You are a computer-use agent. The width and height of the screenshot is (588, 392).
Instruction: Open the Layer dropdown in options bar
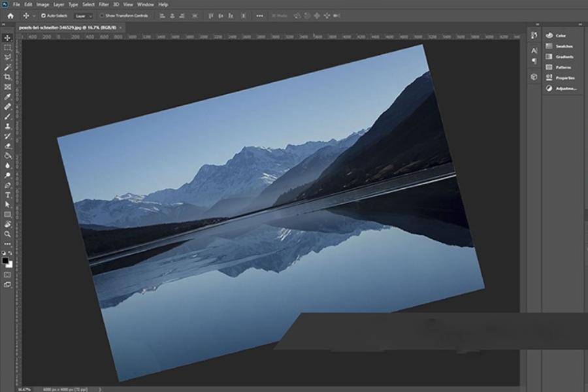pyautogui.click(x=83, y=16)
